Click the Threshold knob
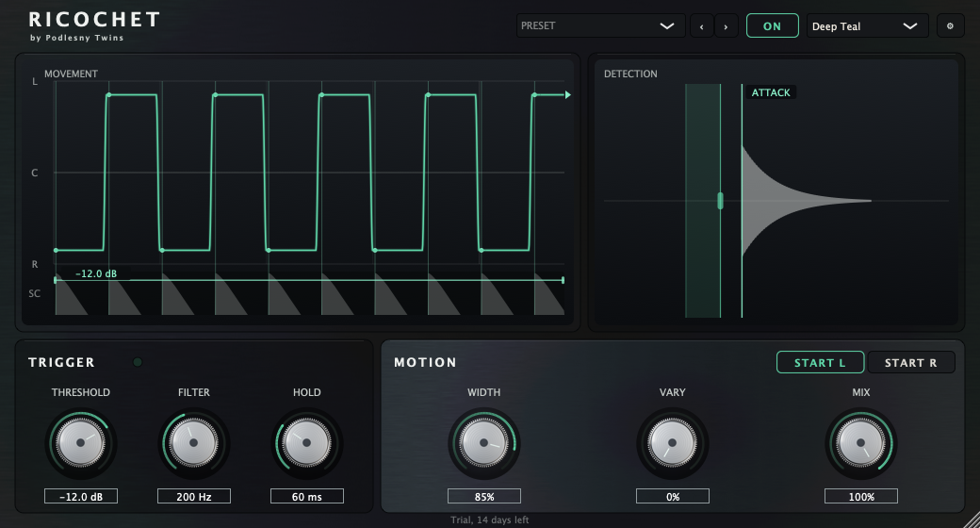 click(81, 443)
